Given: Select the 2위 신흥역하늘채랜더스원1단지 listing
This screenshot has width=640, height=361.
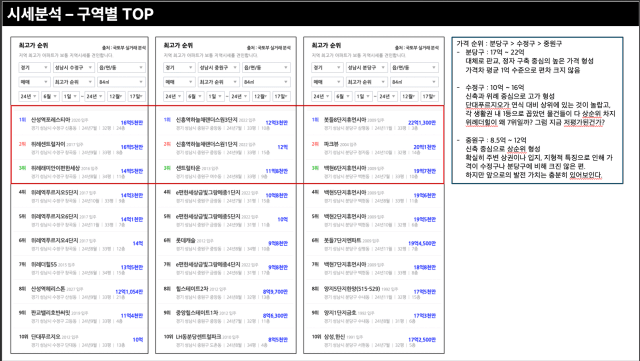Looking at the screenshot, I should 226,148.
